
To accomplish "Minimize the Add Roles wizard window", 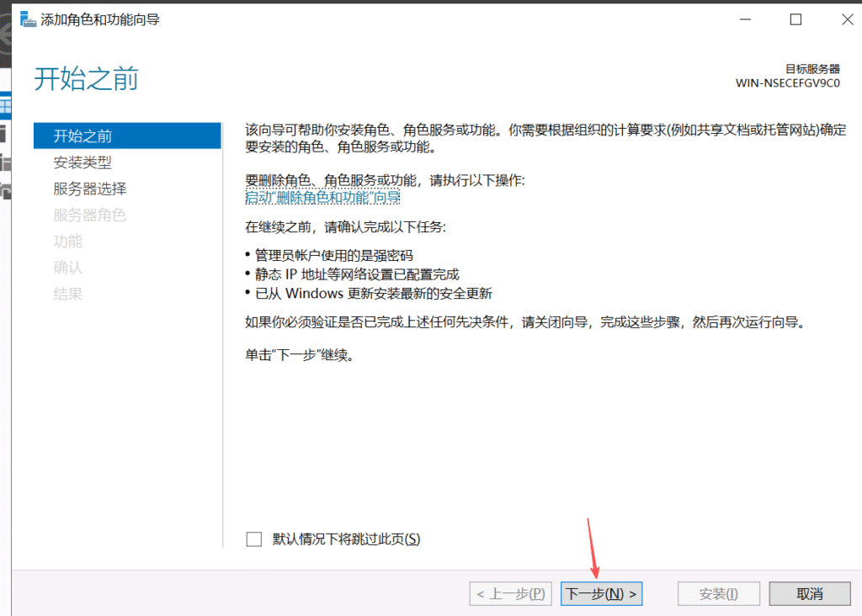I will 745,19.
